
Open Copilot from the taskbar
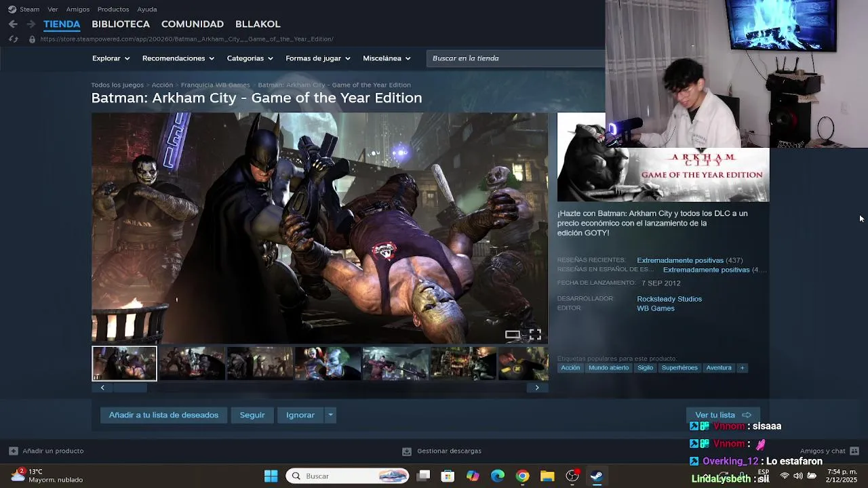[x=473, y=476]
